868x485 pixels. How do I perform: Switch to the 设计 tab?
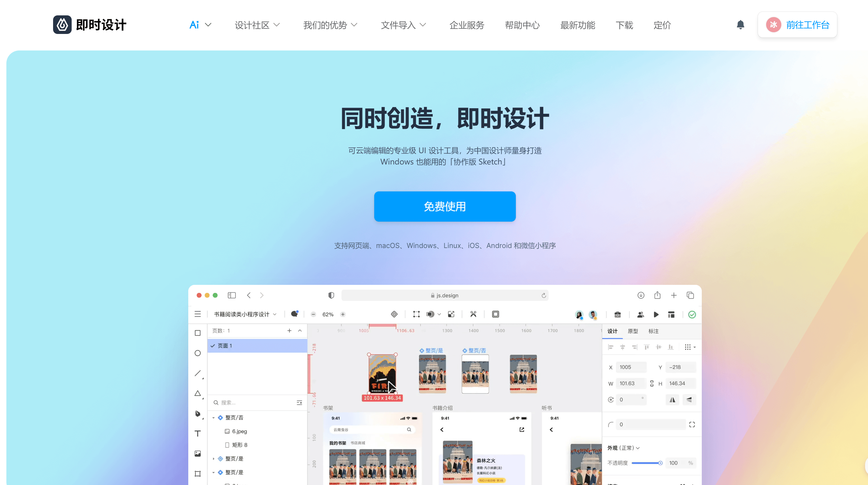pyautogui.click(x=612, y=331)
